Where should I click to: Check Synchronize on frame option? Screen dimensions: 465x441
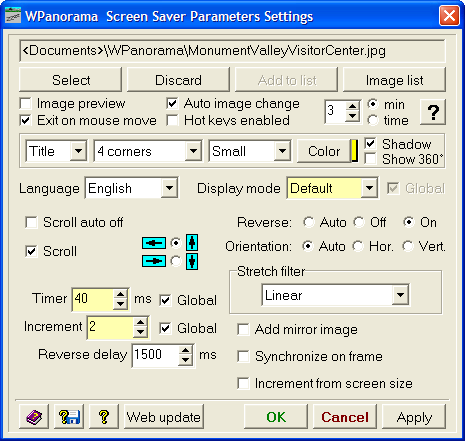coord(243,356)
